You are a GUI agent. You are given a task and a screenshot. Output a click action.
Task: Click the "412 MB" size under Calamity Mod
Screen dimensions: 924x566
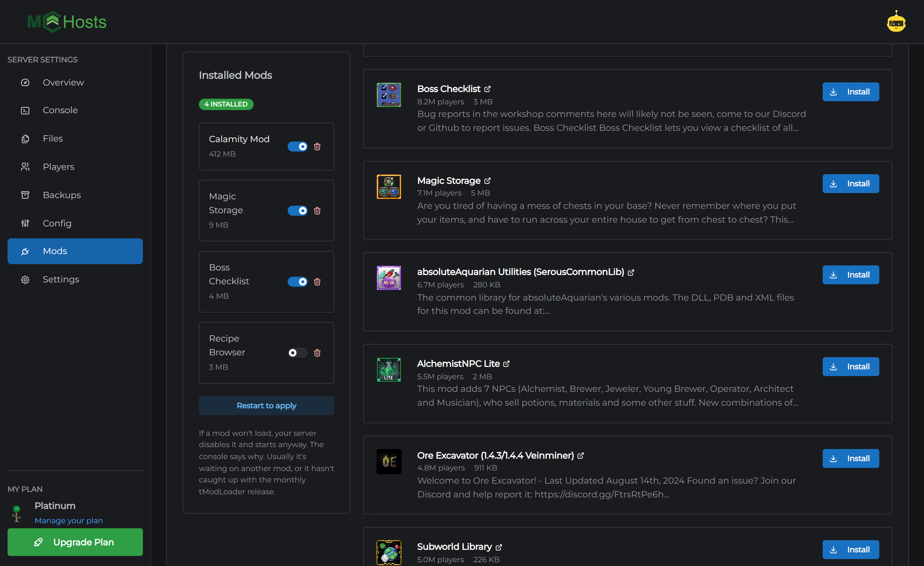point(223,154)
